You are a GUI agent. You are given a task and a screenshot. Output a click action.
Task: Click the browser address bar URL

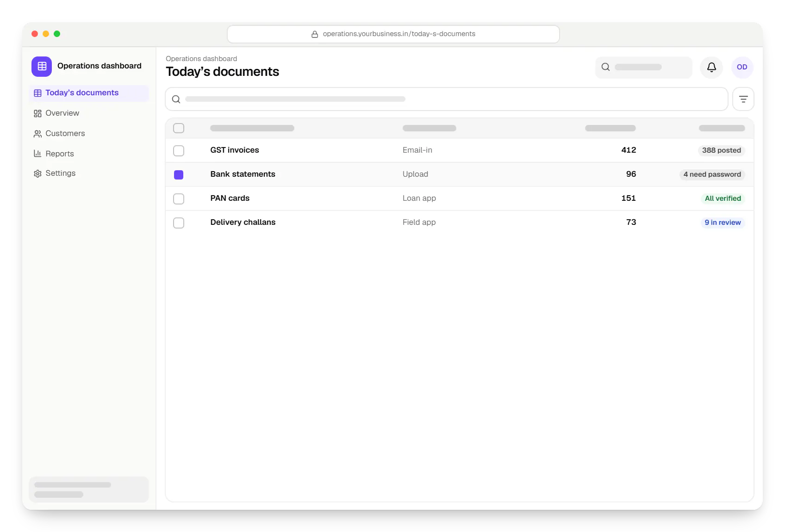393,34
